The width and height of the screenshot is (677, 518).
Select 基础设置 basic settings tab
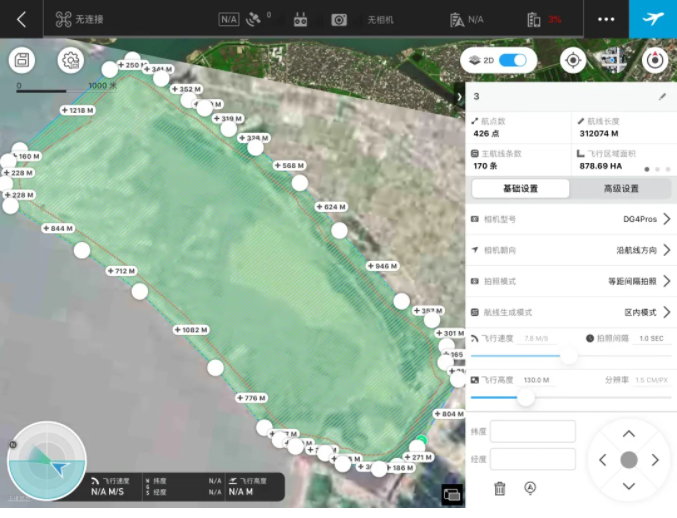click(520, 188)
